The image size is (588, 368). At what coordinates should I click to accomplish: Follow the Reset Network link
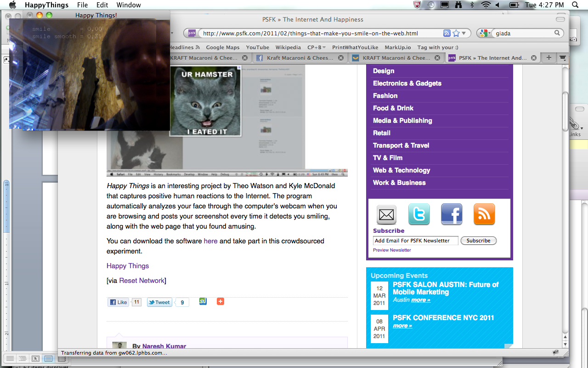[141, 281]
